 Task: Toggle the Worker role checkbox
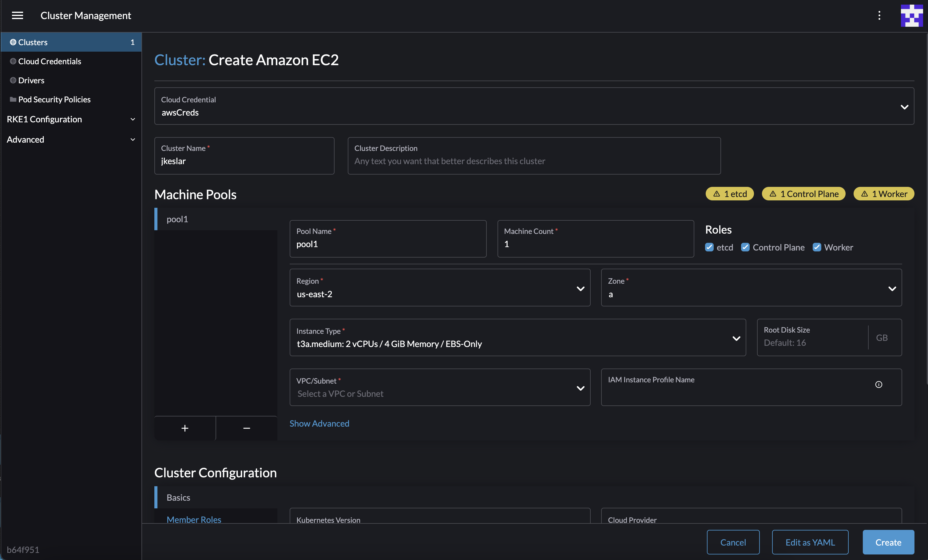[817, 247]
